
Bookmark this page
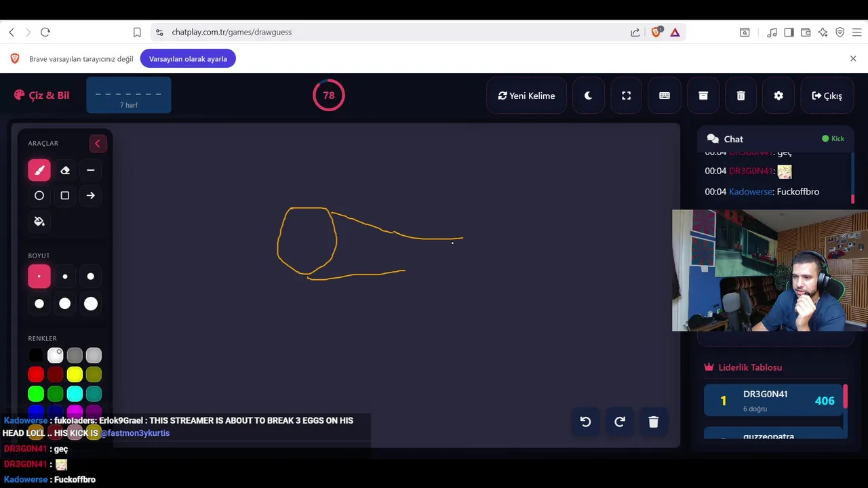tap(137, 32)
